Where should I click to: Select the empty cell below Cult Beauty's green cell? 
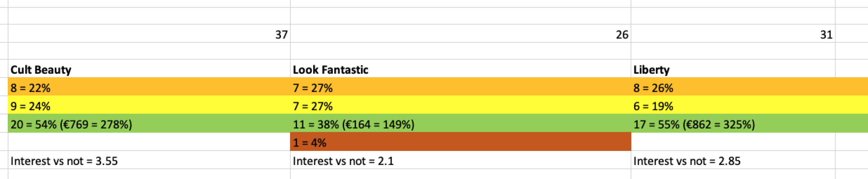click(148, 142)
